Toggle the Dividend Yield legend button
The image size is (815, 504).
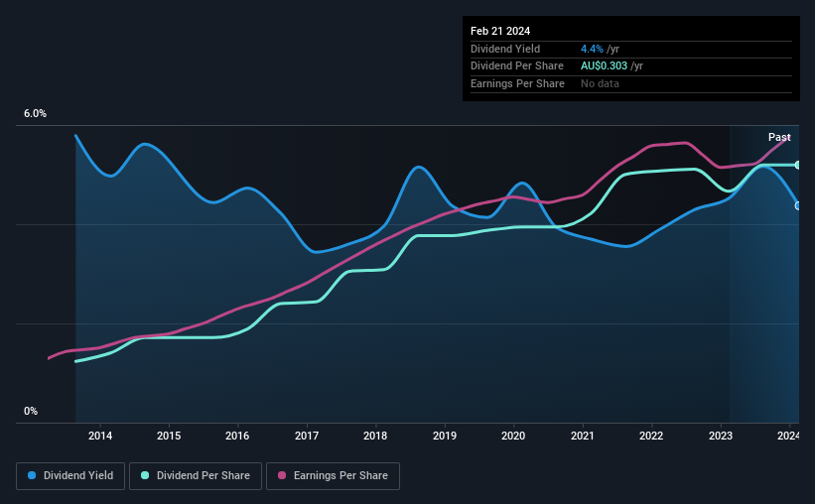70,476
